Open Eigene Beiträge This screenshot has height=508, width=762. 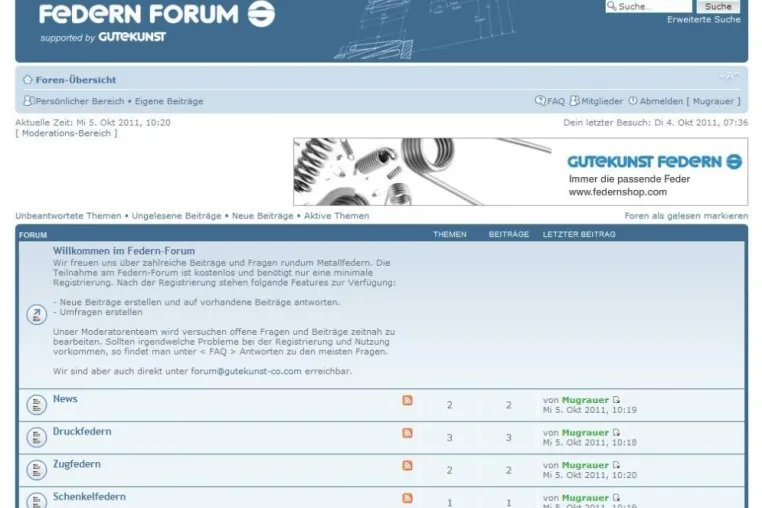tap(169, 101)
